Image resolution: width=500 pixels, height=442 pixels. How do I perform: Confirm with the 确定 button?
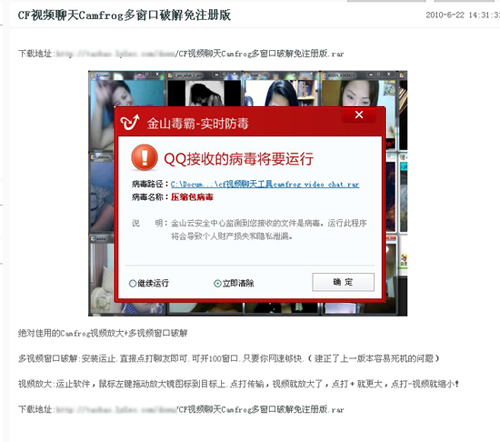tap(343, 282)
